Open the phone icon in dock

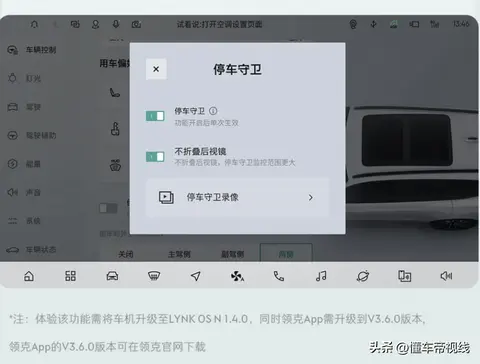[x=279, y=276]
